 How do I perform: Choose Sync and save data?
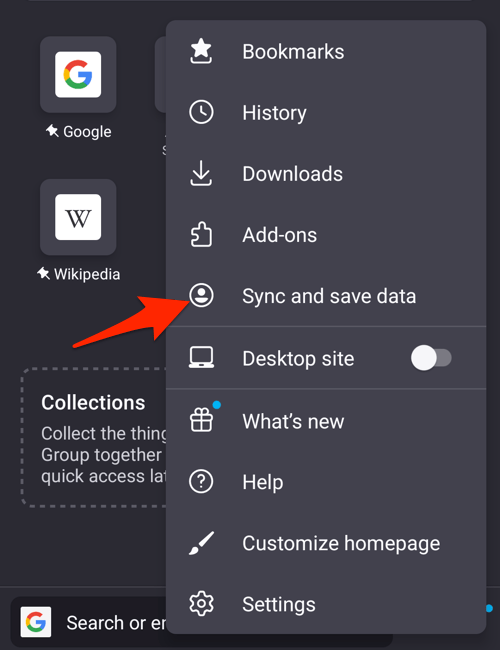tap(326, 296)
